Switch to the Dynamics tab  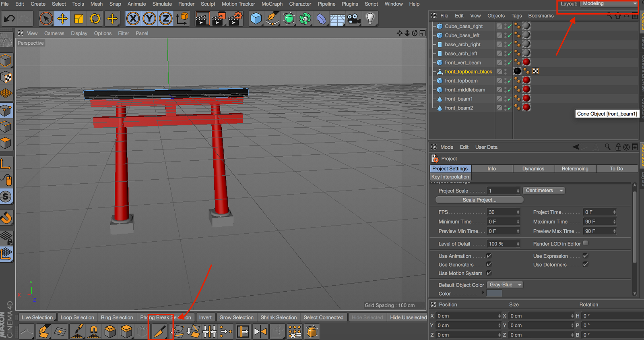pos(533,169)
